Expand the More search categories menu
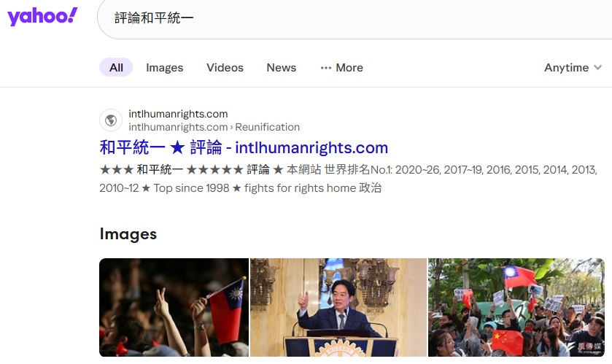Screen dimensions: 612x364 pos(342,68)
